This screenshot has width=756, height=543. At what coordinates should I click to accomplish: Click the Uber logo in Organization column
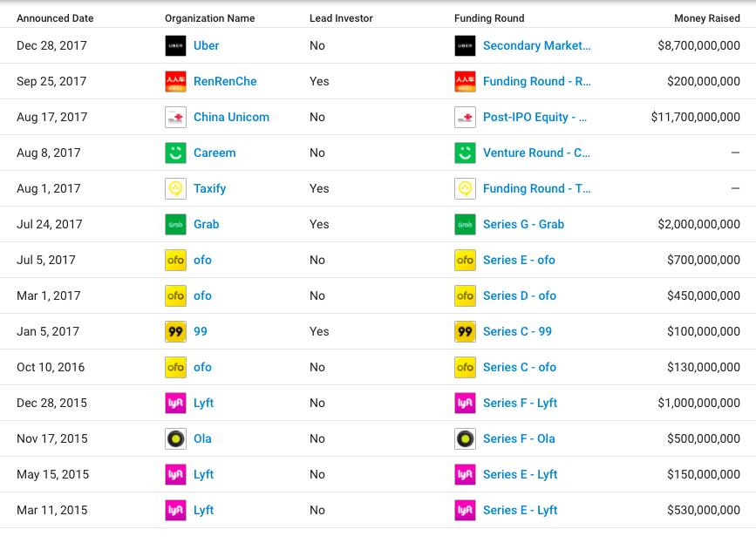pos(175,46)
